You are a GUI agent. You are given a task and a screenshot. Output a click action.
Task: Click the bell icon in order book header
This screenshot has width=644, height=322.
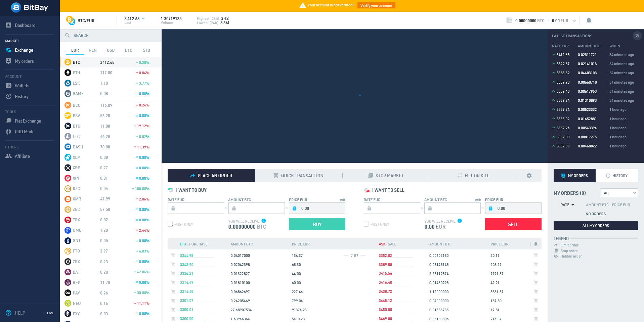535,244
